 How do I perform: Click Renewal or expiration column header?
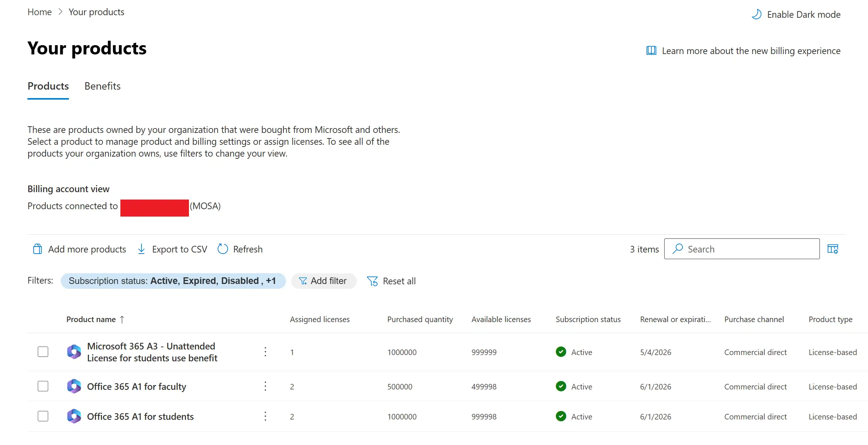coord(675,319)
